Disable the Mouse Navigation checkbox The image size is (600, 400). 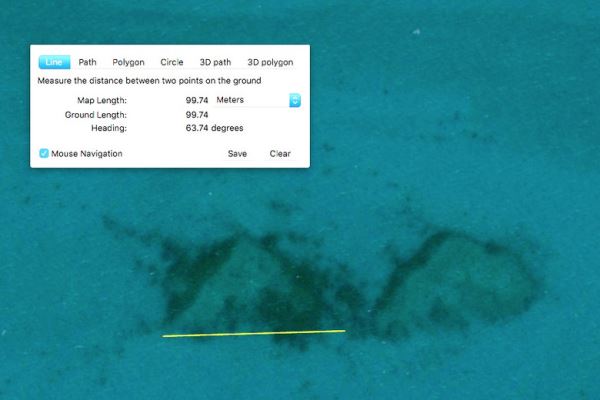click(x=44, y=153)
